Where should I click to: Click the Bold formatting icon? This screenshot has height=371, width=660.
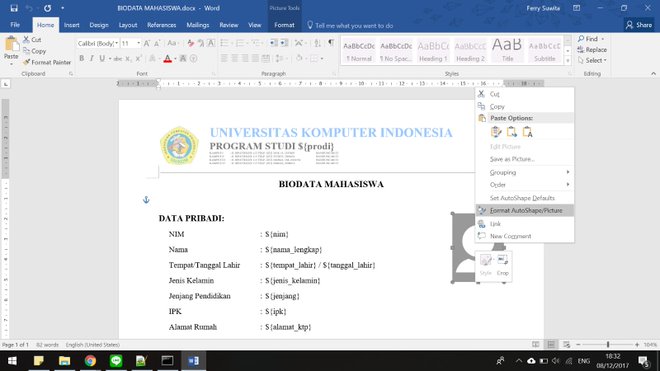(82, 59)
